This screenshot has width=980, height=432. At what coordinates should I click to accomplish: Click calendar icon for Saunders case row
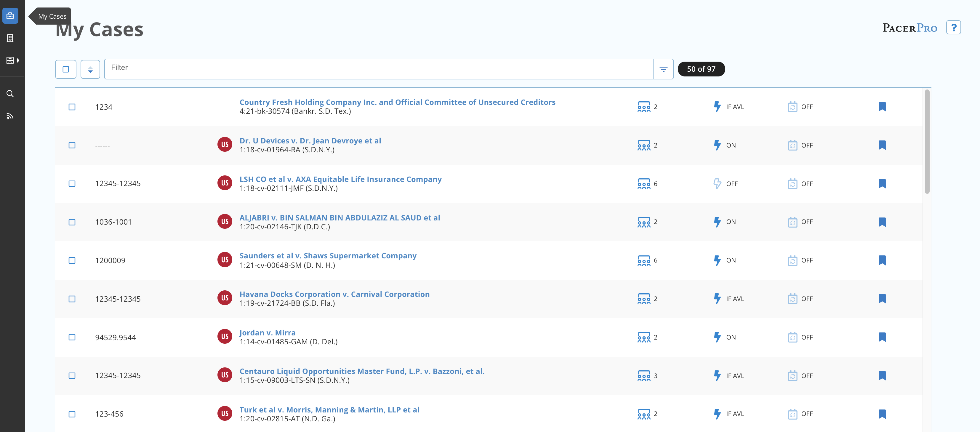click(792, 260)
